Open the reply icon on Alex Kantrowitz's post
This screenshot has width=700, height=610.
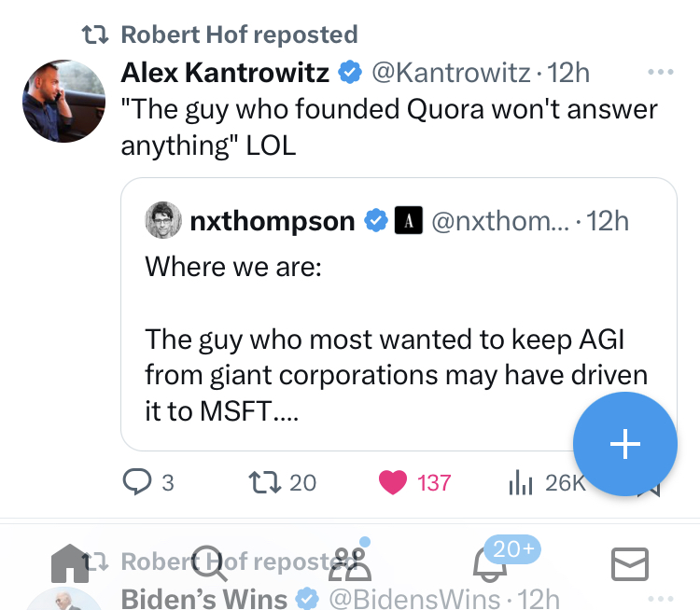[x=137, y=481]
